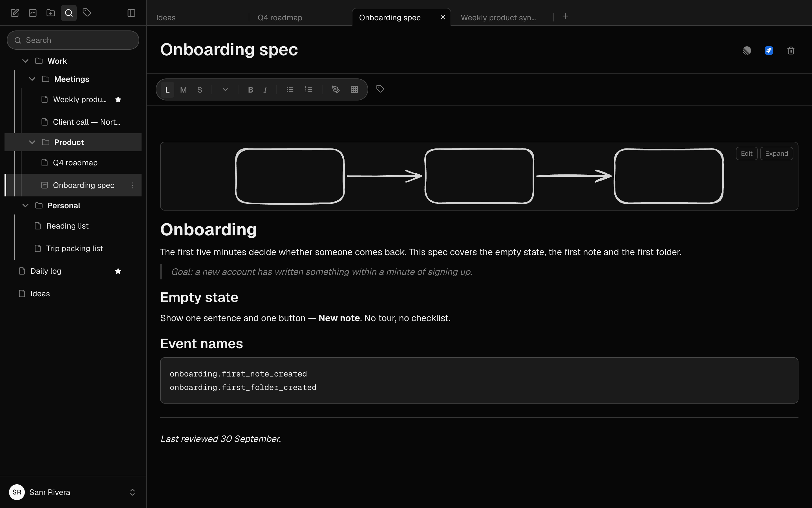812x508 pixels.
Task: Add a tag to this note
Action: pos(380,89)
